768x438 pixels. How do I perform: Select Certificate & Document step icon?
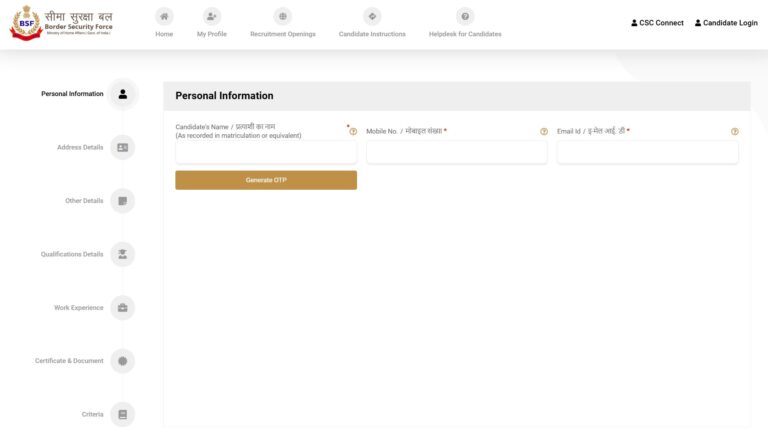click(122, 361)
